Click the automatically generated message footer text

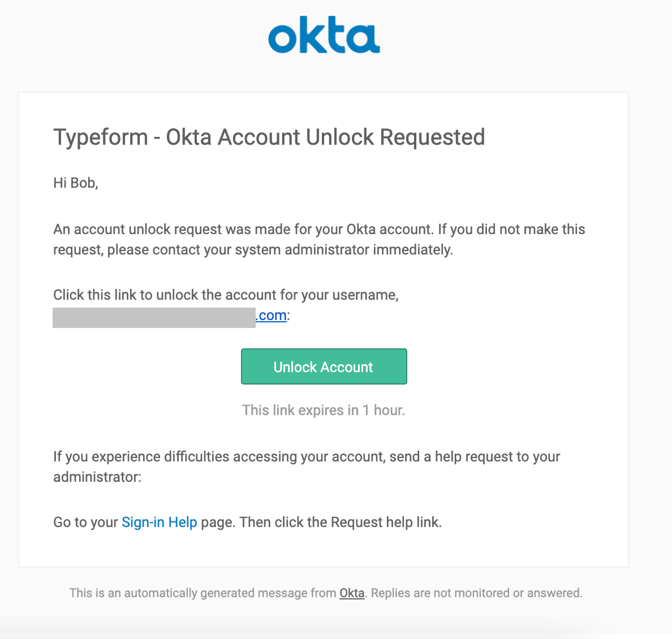pyautogui.click(x=203, y=593)
